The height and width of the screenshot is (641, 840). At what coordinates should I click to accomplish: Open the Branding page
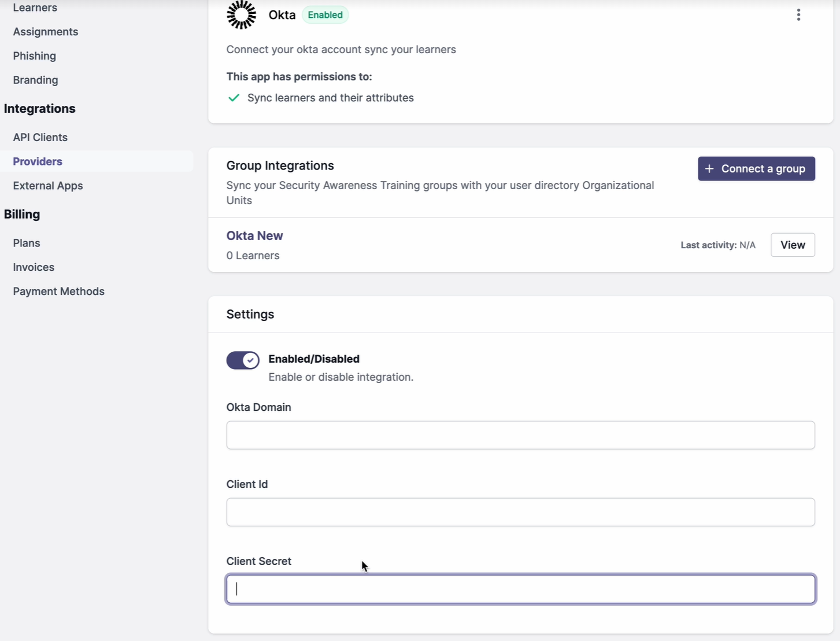[35, 80]
